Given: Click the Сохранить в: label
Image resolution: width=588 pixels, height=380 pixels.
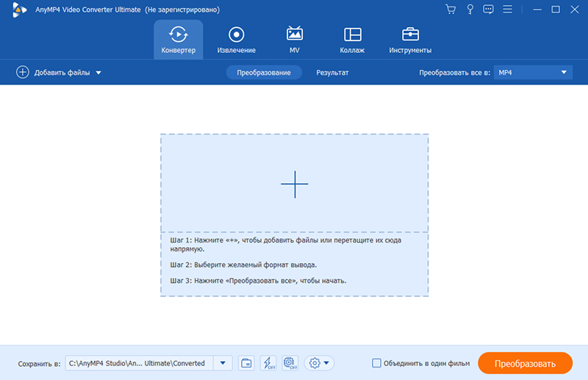Looking at the screenshot, I should pos(39,364).
